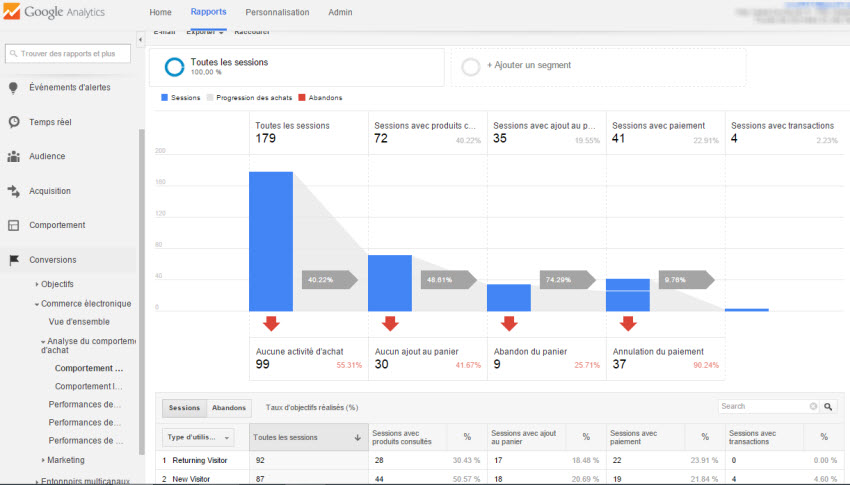
Task: Click + Ajouter un segment
Action: pos(529,65)
